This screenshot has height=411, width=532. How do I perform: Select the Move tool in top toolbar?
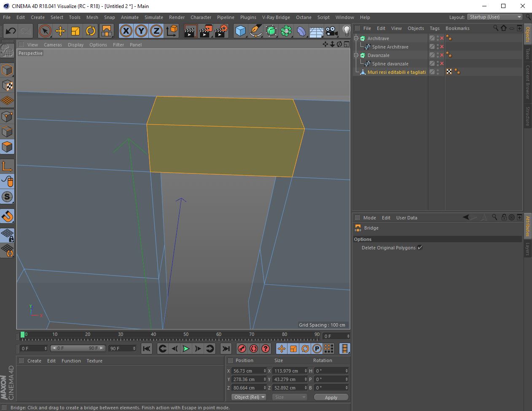[x=60, y=31]
